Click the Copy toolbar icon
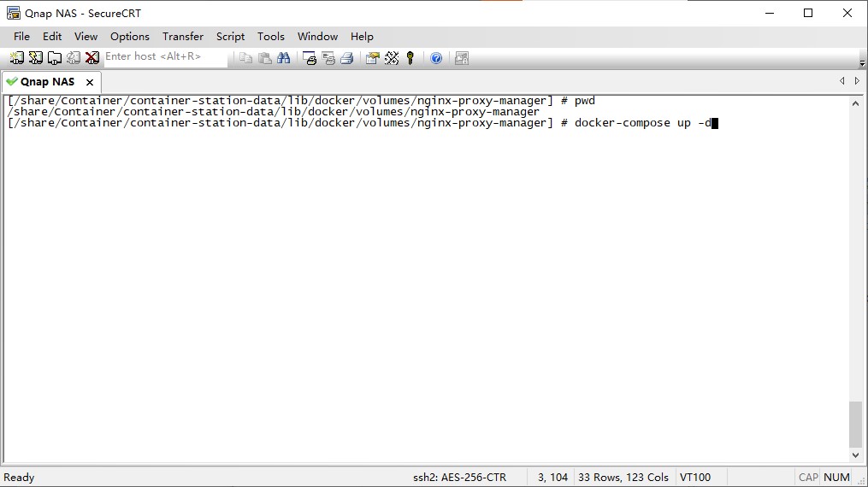This screenshot has height=487, width=868. [x=245, y=58]
